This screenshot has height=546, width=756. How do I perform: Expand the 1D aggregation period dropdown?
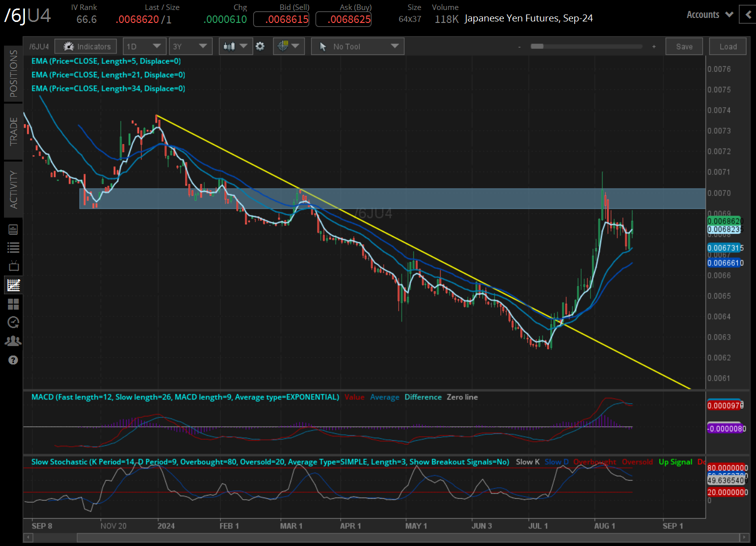[x=144, y=46]
